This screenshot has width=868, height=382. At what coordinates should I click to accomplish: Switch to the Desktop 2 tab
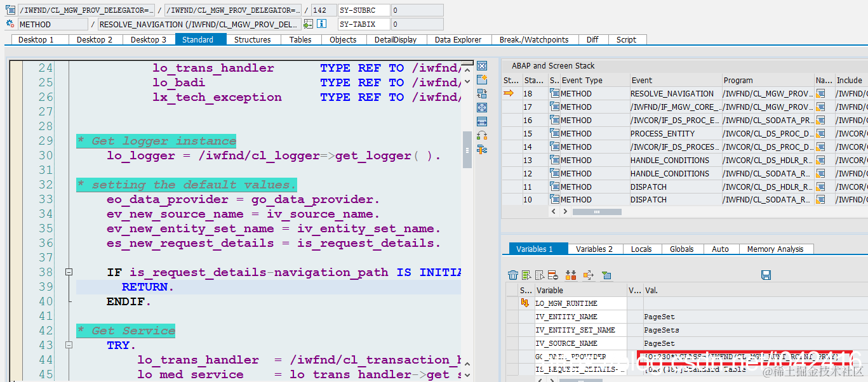pos(95,39)
